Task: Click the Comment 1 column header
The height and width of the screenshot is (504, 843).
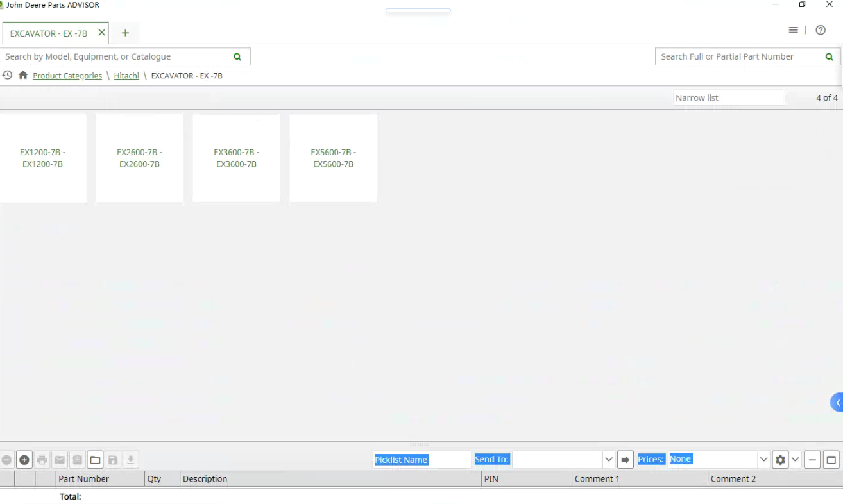Action: [x=640, y=479]
